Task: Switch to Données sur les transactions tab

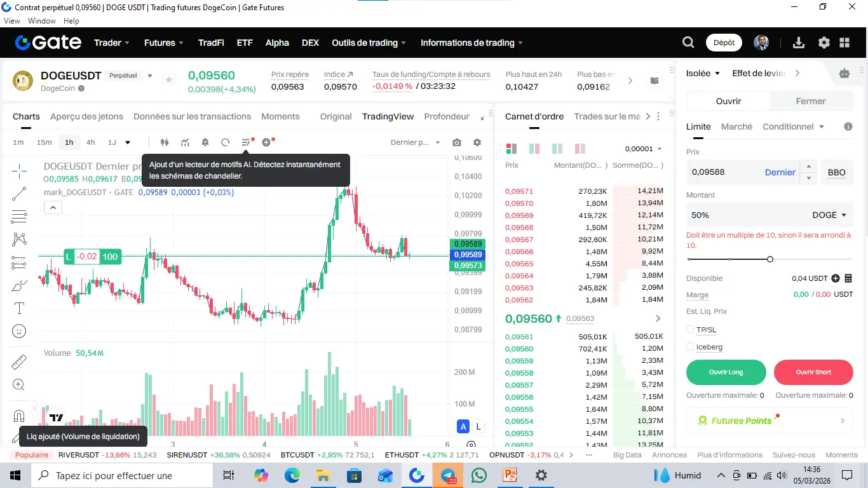Action: [192, 116]
